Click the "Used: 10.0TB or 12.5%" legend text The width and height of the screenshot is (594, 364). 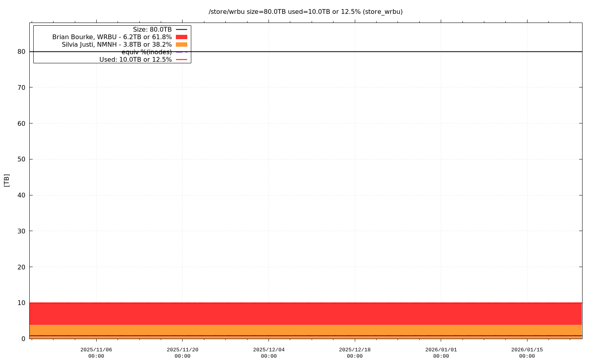click(x=135, y=60)
